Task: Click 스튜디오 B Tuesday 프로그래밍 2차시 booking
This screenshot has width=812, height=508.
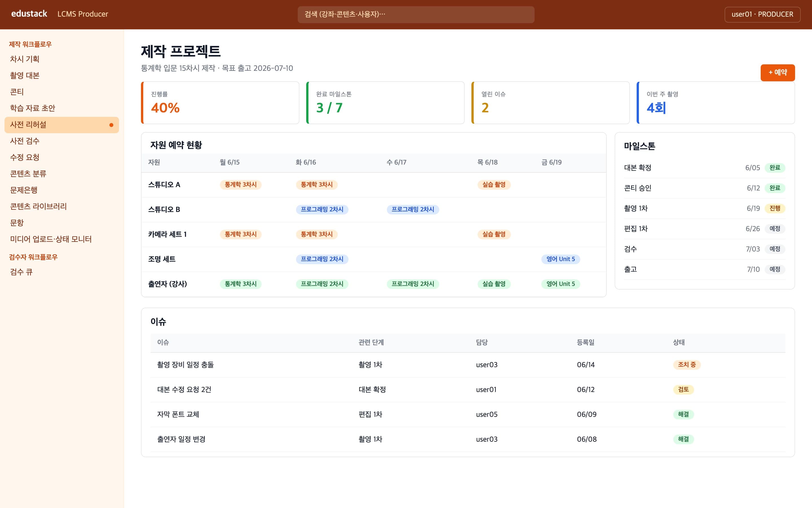Action: click(322, 210)
